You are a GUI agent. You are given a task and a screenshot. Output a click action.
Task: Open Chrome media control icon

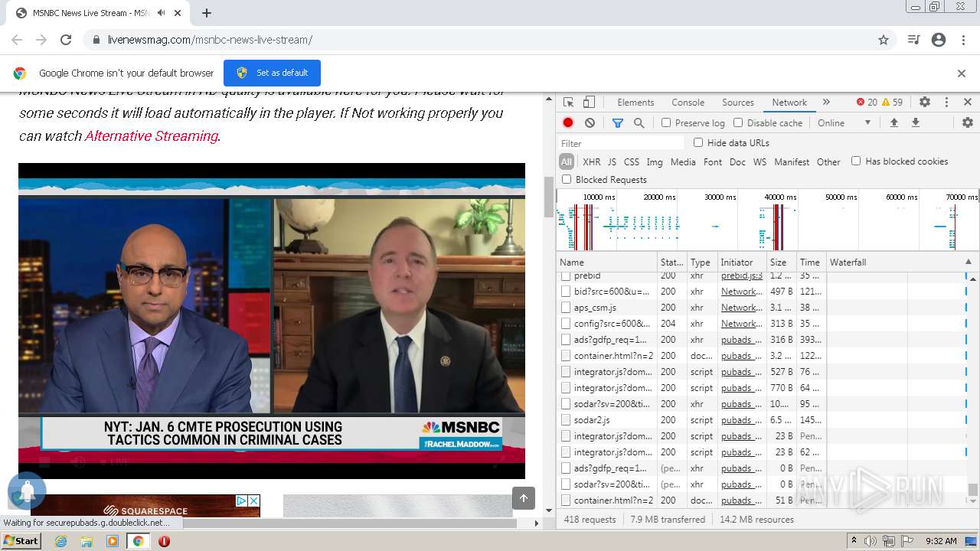[x=913, y=40]
